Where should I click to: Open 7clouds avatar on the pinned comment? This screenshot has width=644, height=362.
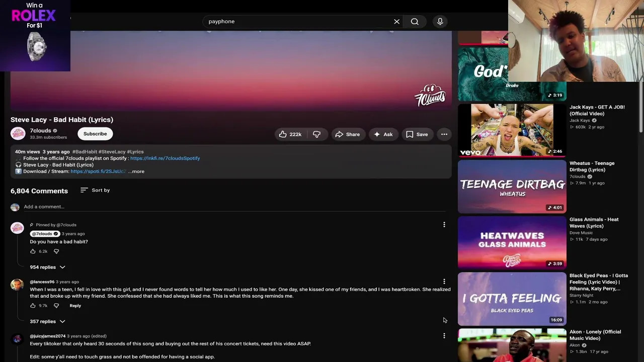point(17,228)
